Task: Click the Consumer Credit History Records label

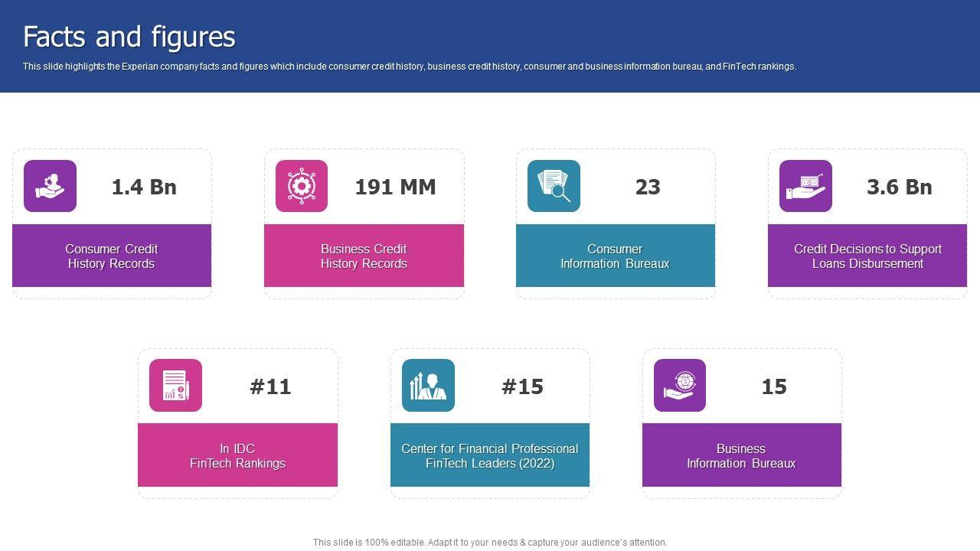Action: point(112,256)
